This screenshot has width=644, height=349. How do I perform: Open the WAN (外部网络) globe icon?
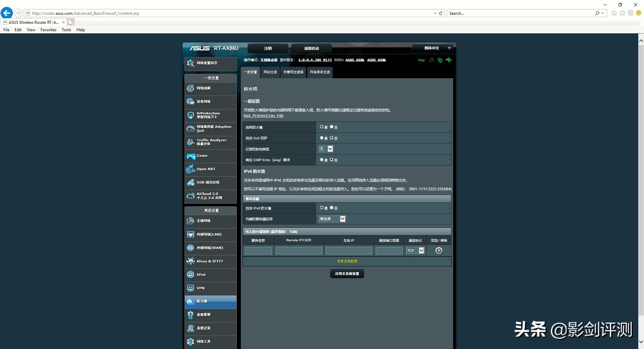pyautogui.click(x=191, y=248)
